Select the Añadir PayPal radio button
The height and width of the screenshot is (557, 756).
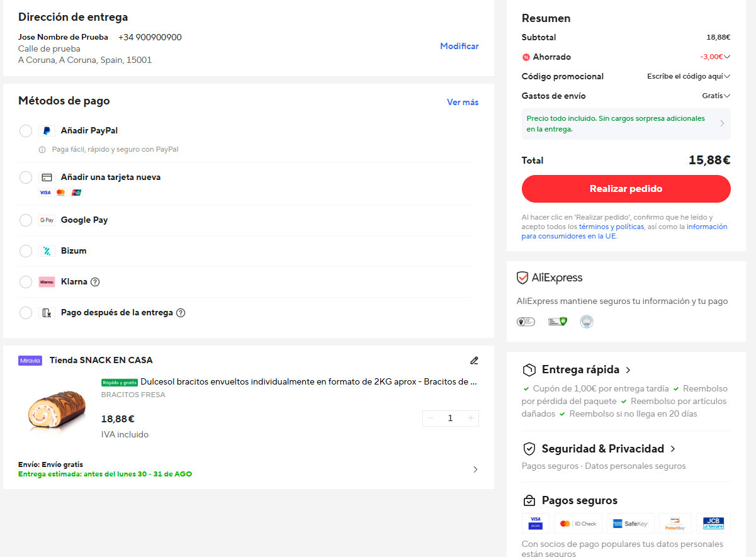pyautogui.click(x=26, y=131)
